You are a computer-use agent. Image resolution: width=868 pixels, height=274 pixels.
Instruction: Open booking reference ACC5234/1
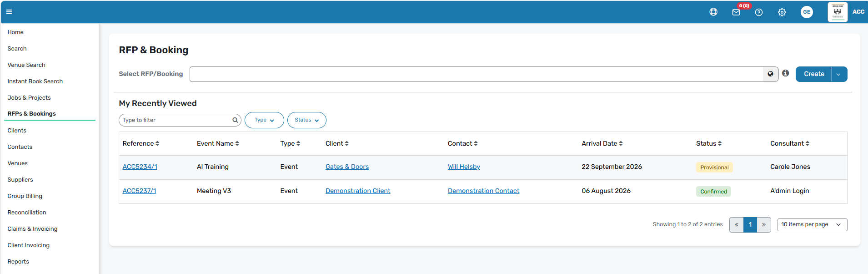pyautogui.click(x=140, y=167)
